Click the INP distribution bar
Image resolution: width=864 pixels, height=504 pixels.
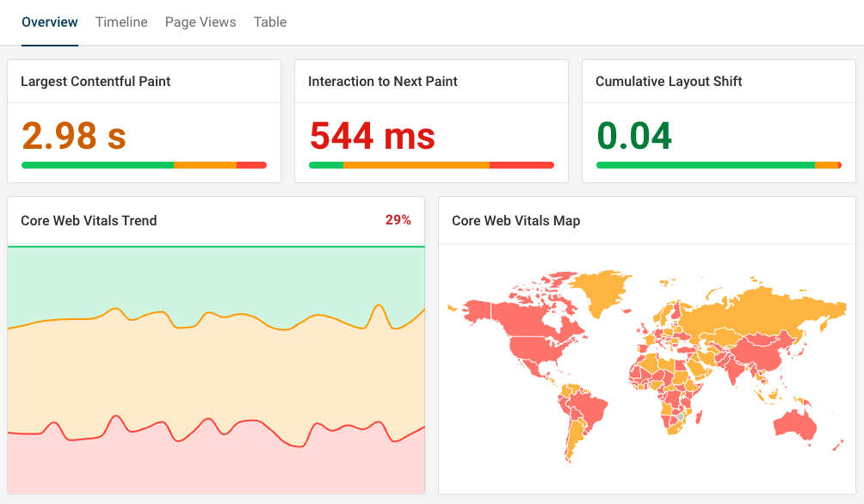pyautogui.click(x=431, y=165)
